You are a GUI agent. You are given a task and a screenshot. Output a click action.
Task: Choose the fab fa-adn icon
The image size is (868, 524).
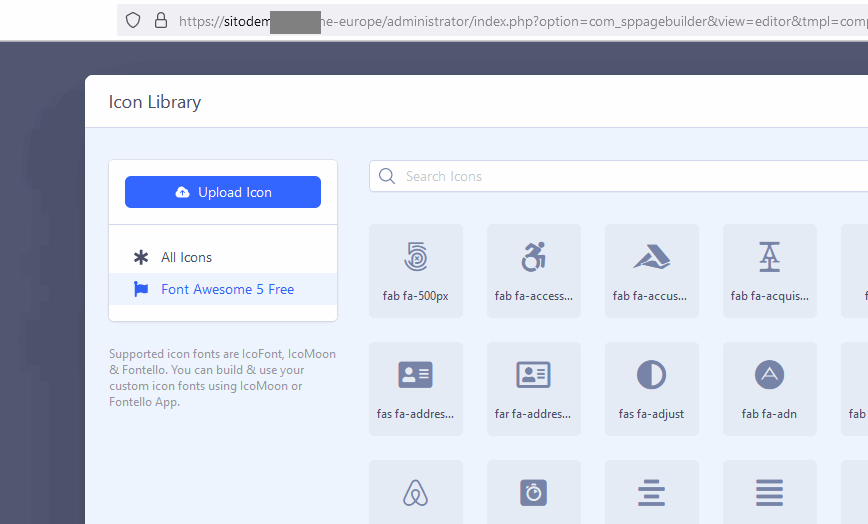coord(769,388)
